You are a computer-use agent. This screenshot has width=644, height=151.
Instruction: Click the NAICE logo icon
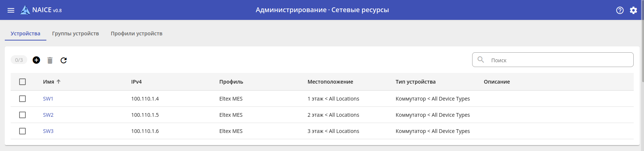coord(25,10)
